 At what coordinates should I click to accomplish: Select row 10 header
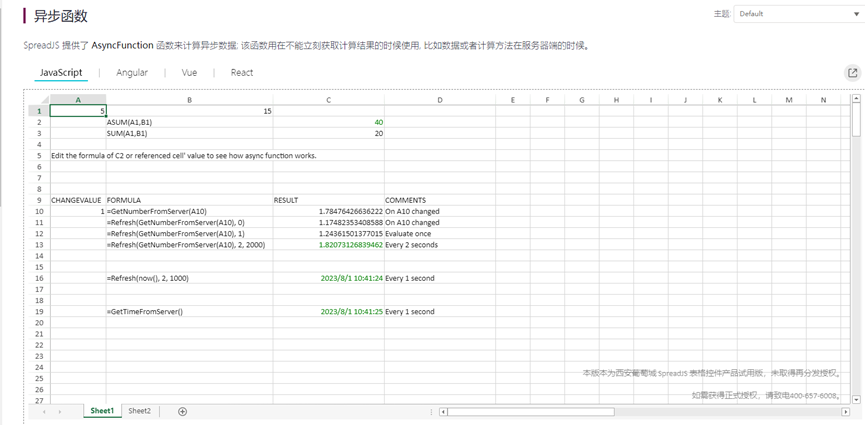pyautogui.click(x=39, y=211)
